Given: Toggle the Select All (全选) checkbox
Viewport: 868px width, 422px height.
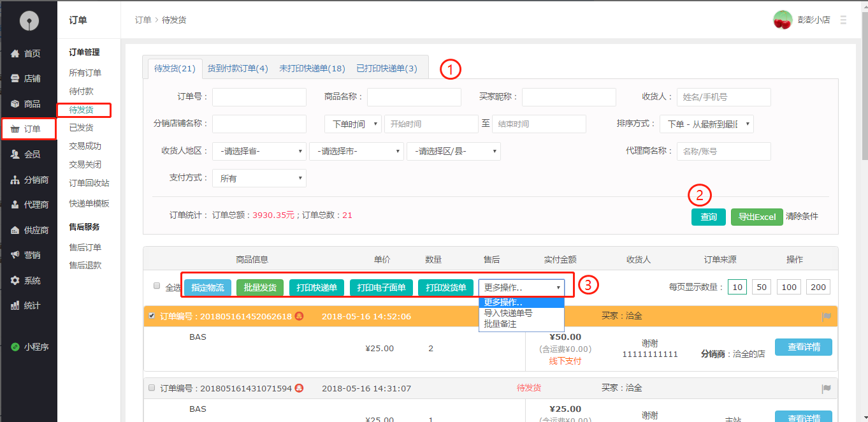Looking at the screenshot, I should [x=157, y=286].
